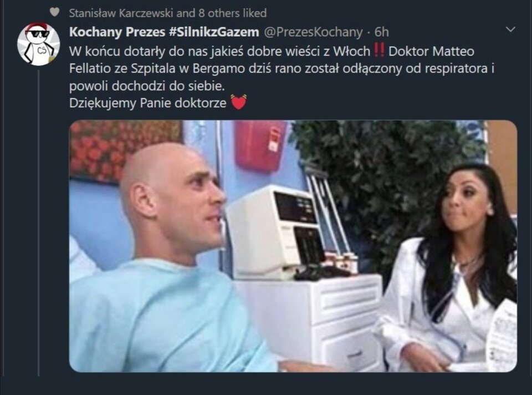Click the @PrezesKochany handle
This screenshot has height=395, width=532.
313,32
